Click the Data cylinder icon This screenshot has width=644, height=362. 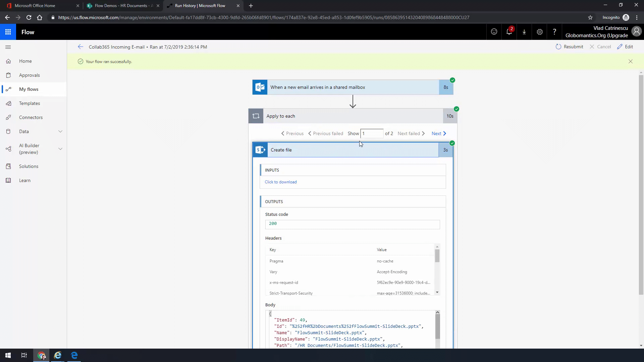8,131
